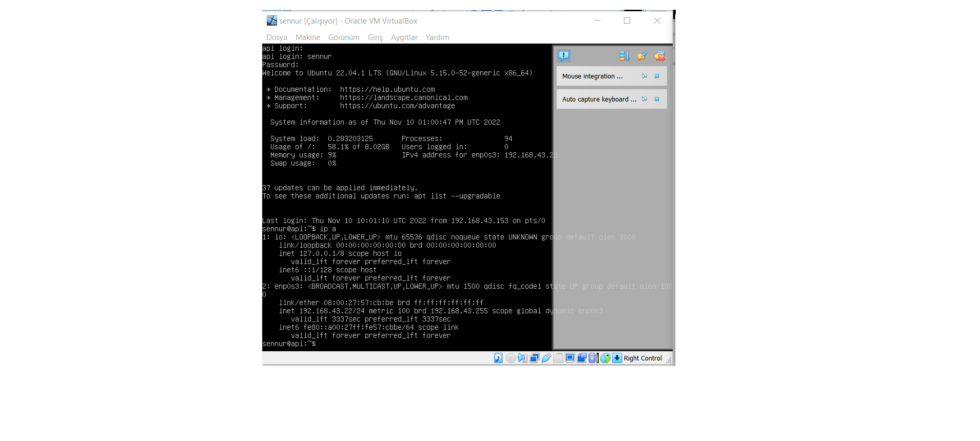The height and width of the screenshot is (441, 980).
Task: Dismiss the Auto capture keyboard notification
Action: click(657, 99)
